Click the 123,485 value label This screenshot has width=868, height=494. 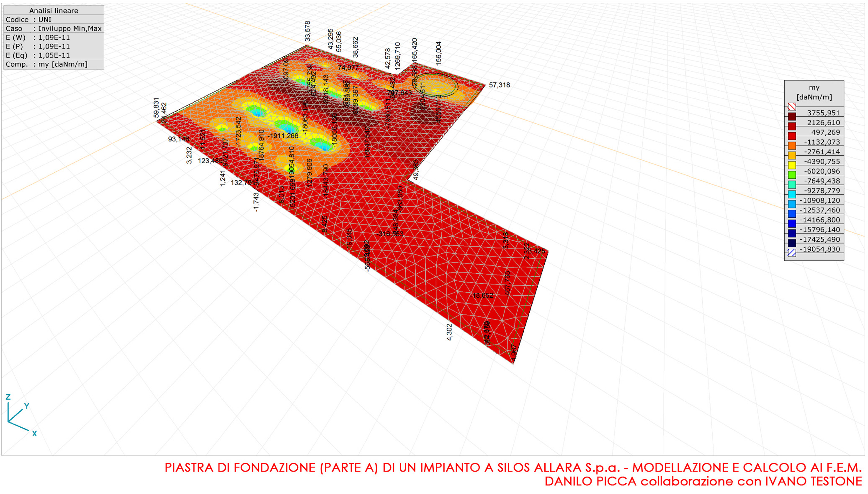(x=210, y=160)
